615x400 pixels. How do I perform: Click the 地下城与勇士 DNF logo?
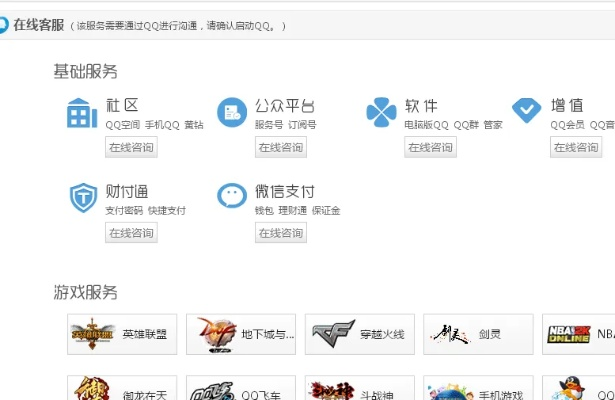(x=217, y=335)
